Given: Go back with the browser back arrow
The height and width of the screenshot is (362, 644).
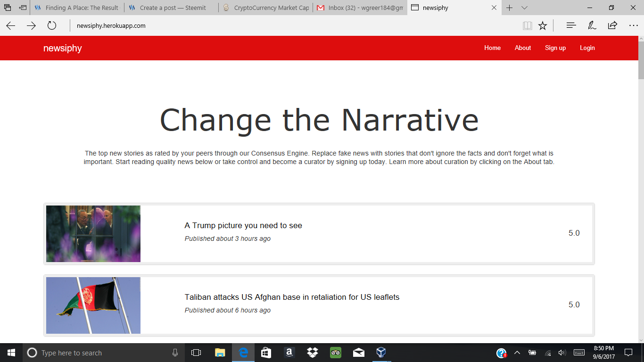Looking at the screenshot, I should [10, 25].
